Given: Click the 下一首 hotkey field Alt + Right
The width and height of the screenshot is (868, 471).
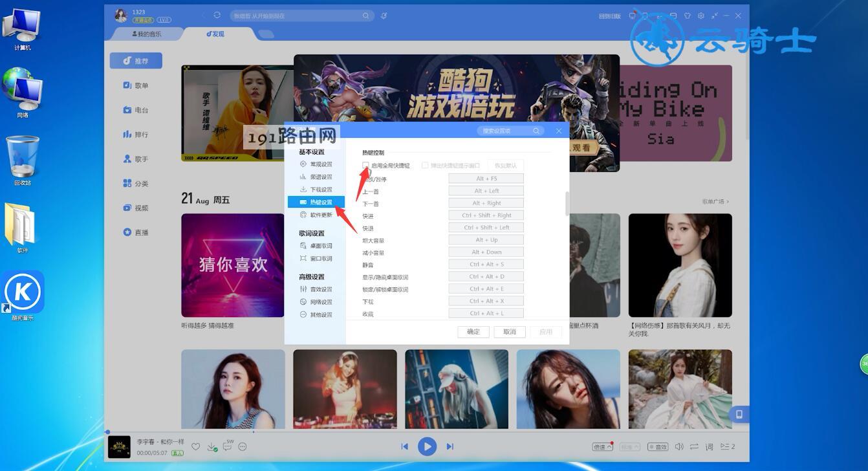Looking at the screenshot, I should pos(486,203).
